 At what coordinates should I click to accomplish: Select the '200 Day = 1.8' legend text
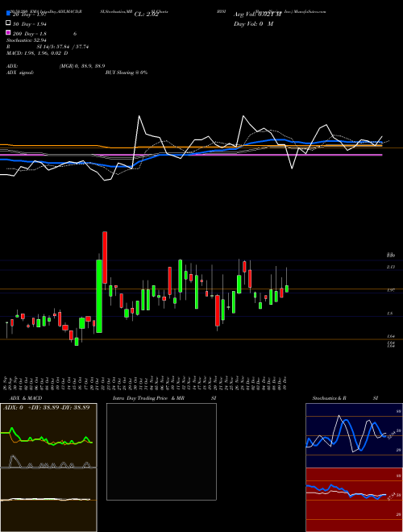pos(30,34)
